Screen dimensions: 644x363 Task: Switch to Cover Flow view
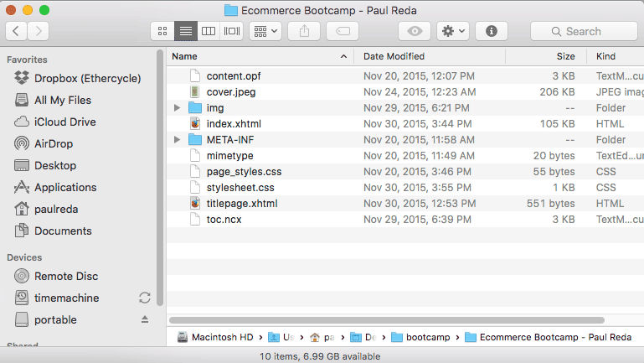(x=232, y=31)
